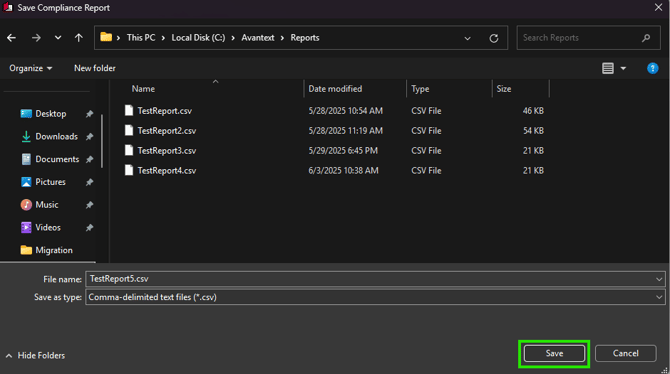Save the compliance report
The image size is (670, 374).
tap(554, 353)
